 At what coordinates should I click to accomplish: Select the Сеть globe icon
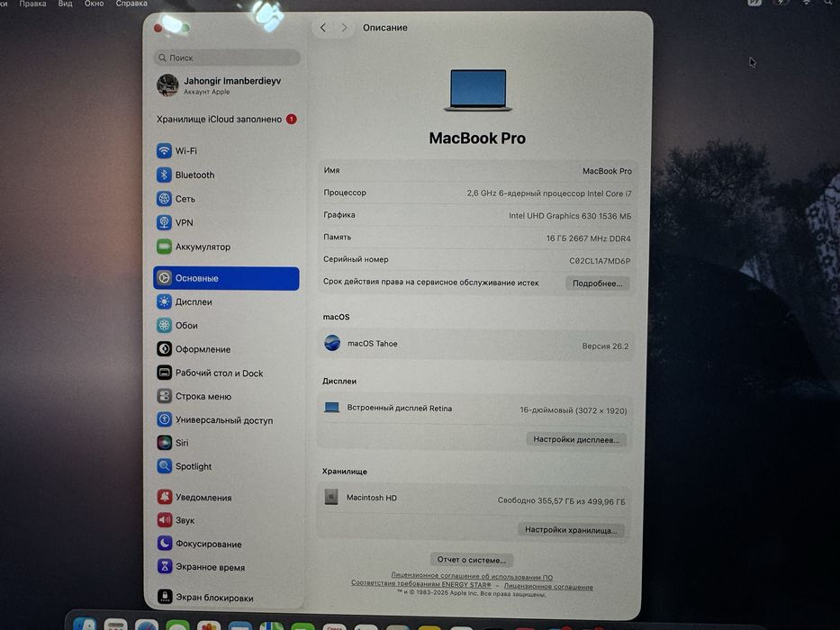click(x=164, y=199)
